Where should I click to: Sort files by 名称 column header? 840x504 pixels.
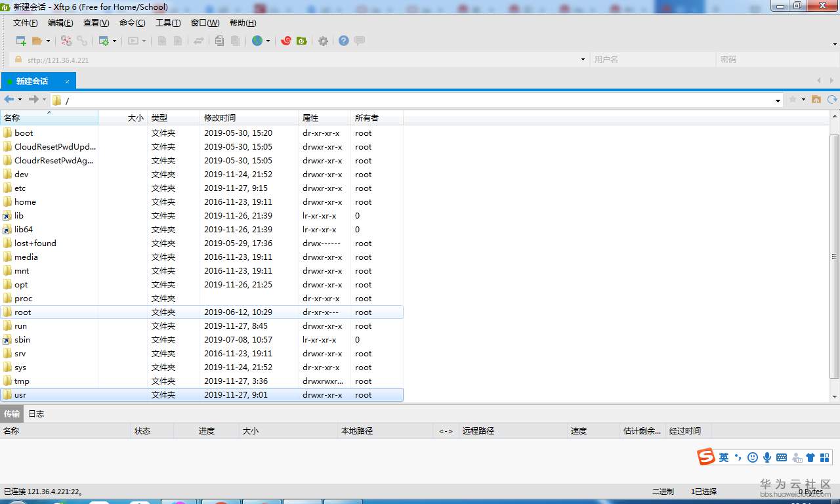49,118
